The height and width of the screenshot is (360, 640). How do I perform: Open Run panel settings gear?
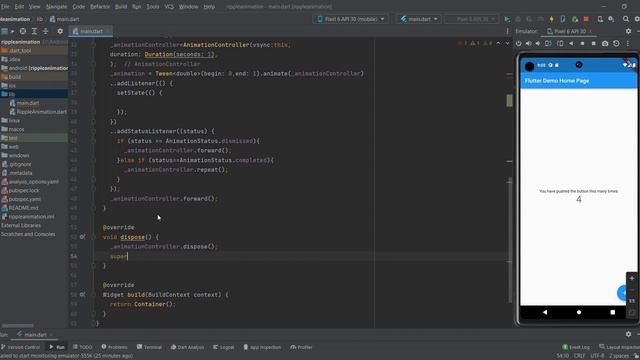click(628, 334)
